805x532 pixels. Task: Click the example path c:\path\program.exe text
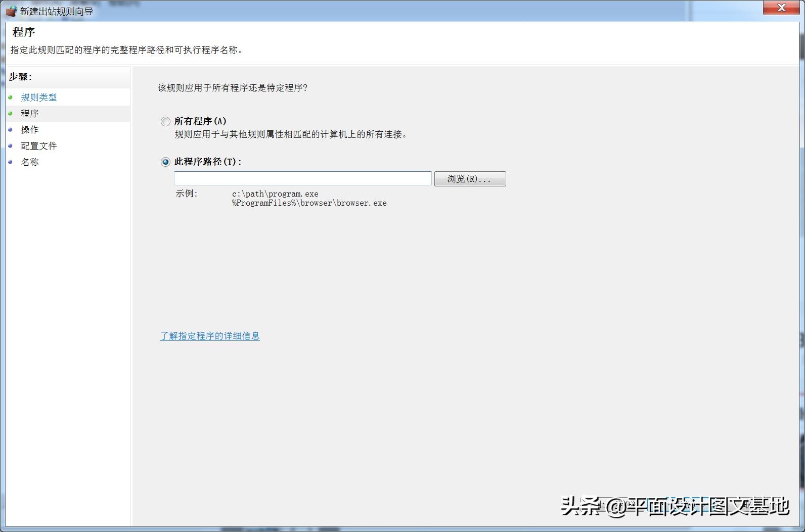pyautogui.click(x=275, y=194)
